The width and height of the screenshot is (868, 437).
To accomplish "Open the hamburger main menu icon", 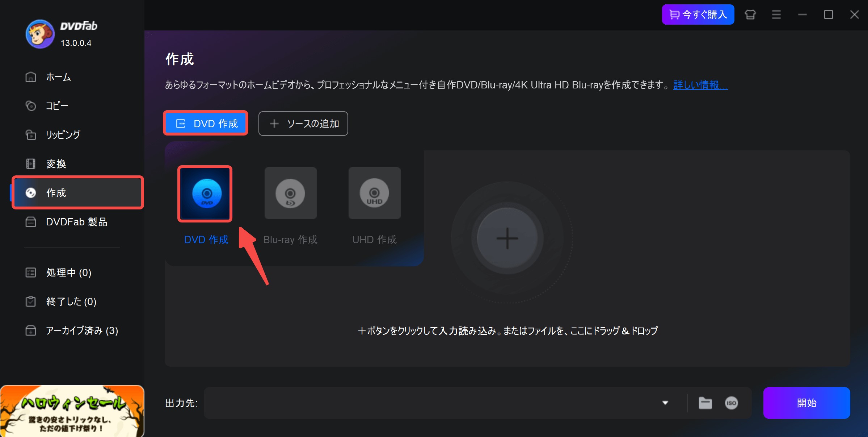I will (x=776, y=14).
